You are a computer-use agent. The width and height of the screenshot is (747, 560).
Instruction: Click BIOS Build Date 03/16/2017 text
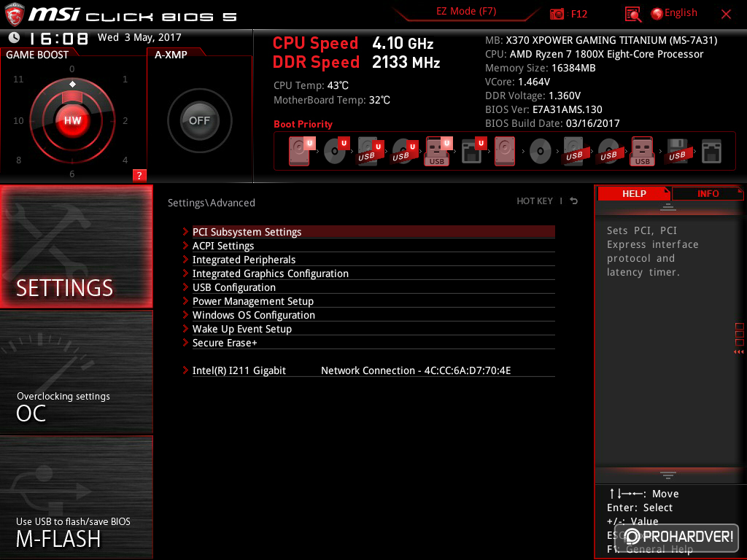(552, 123)
